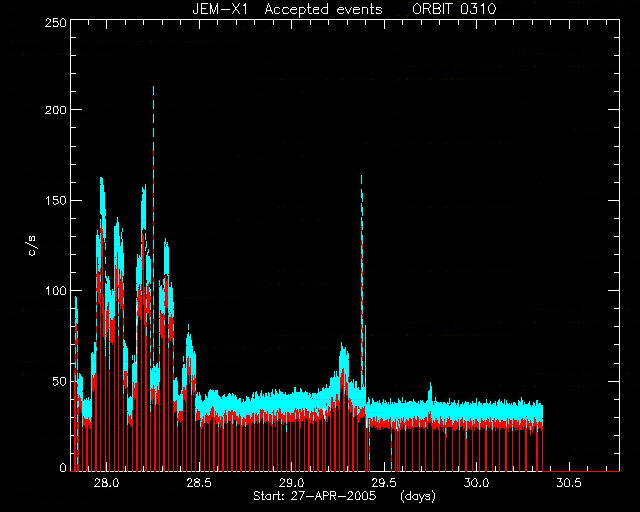Click the Start: 27-APR-2005 caption
The image size is (640, 512).
315,496
